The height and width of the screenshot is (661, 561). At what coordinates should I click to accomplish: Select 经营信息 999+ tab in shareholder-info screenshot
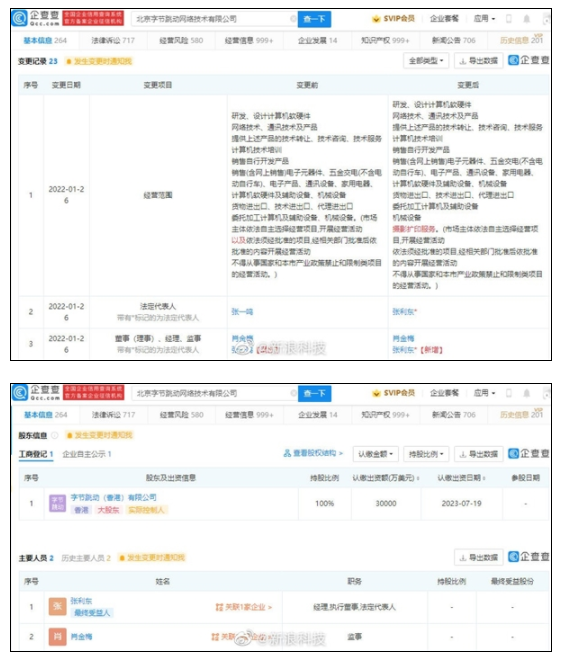point(249,415)
